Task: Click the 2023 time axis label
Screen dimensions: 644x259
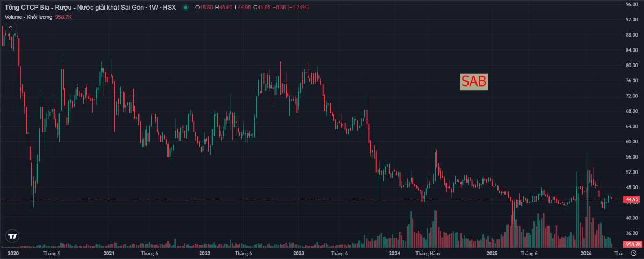Action: pos(298,253)
